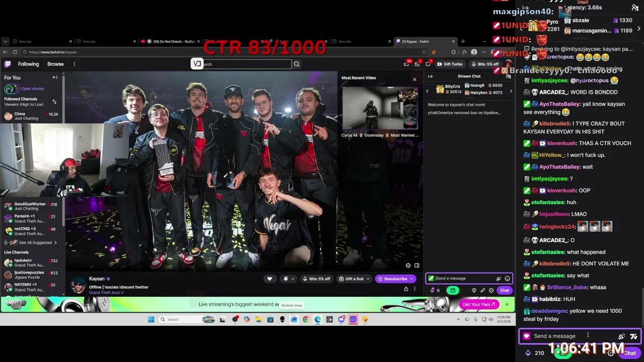Collapse the Stream Chat panel
Screen dimensions: 644x362
coord(430,76)
